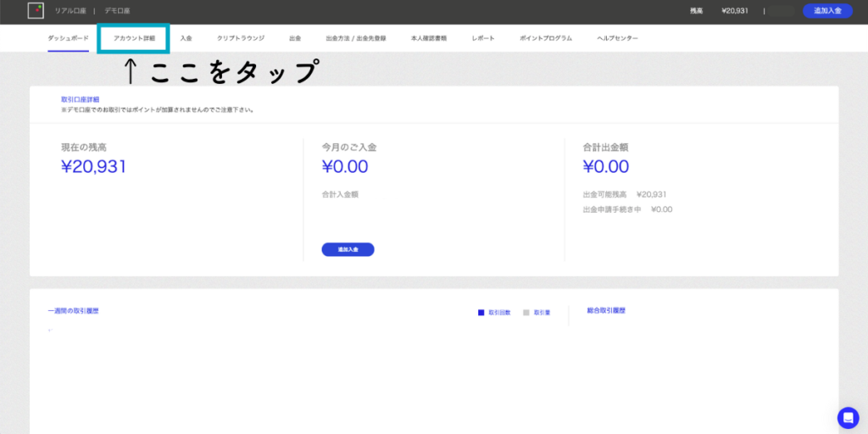
Task: Open the アカウント詳細 tab
Action: [x=134, y=38]
